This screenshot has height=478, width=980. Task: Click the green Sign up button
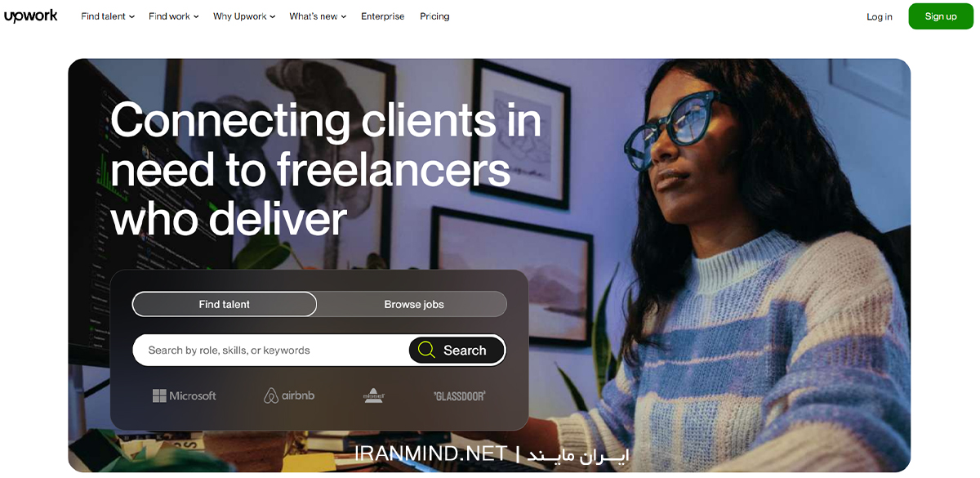pos(941,16)
